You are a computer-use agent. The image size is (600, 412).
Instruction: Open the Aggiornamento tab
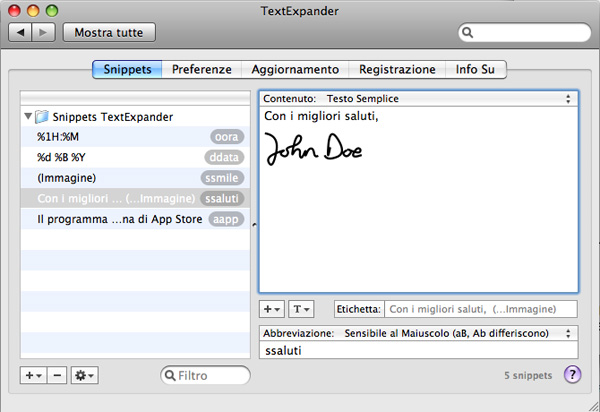pyautogui.click(x=295, y=69)
